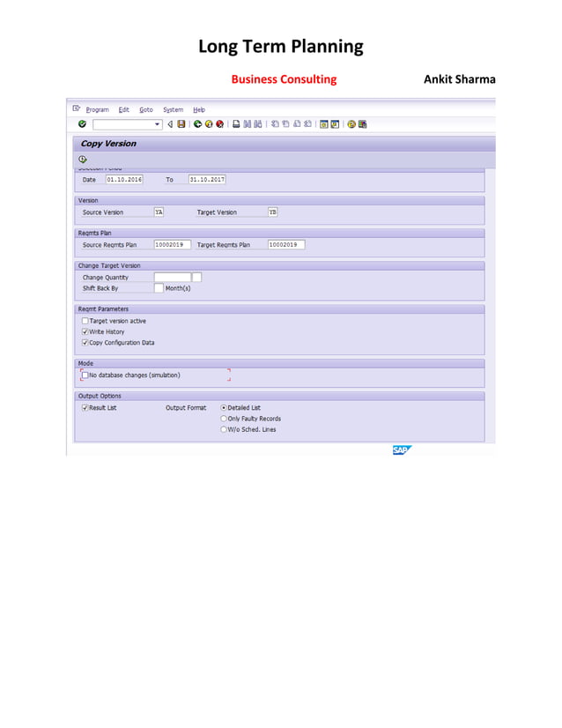The height and width of the screenshot is (728, 562).
Task: Select the Detailed List radio button
Action: click(x=224, y=408)
